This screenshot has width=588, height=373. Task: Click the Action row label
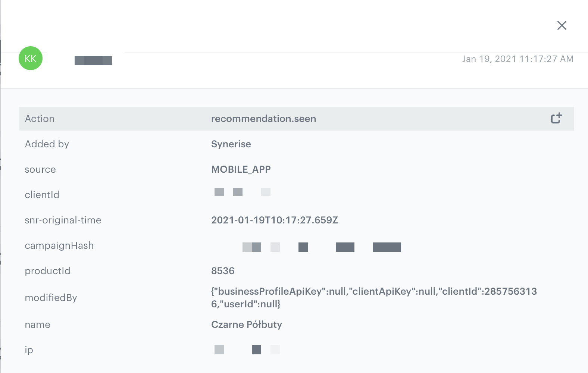(x=40, y=119)
